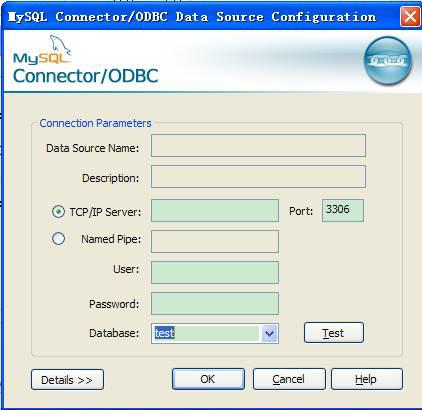Select the Named Pipe radio button
Image resolution: width=422 pixels, height=410 pixels.
click(58, 239)
